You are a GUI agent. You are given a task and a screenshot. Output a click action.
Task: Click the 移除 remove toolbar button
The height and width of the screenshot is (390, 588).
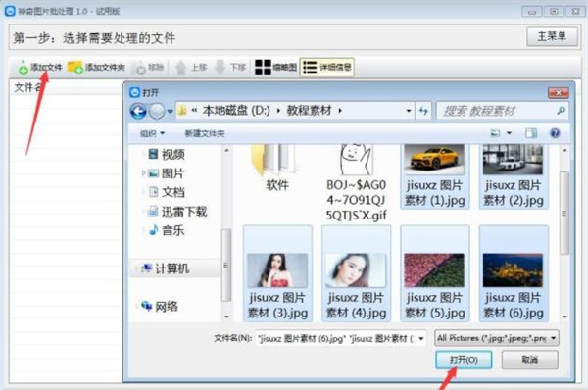150,68
